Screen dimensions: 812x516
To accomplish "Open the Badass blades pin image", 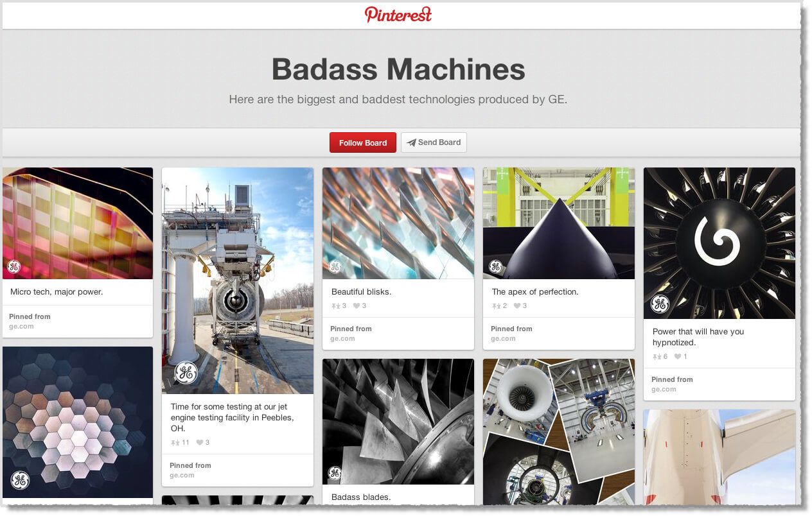I will (x=398, y=422).
